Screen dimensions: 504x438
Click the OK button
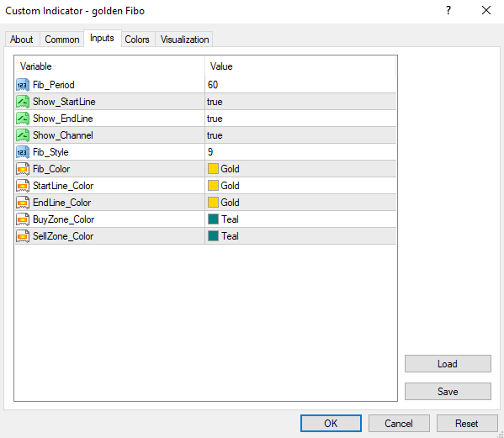click(331, 423)
